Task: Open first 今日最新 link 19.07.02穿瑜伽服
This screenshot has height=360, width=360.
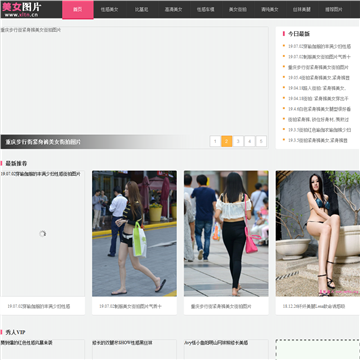Action: pyautogui.click(x=319, y=47)
